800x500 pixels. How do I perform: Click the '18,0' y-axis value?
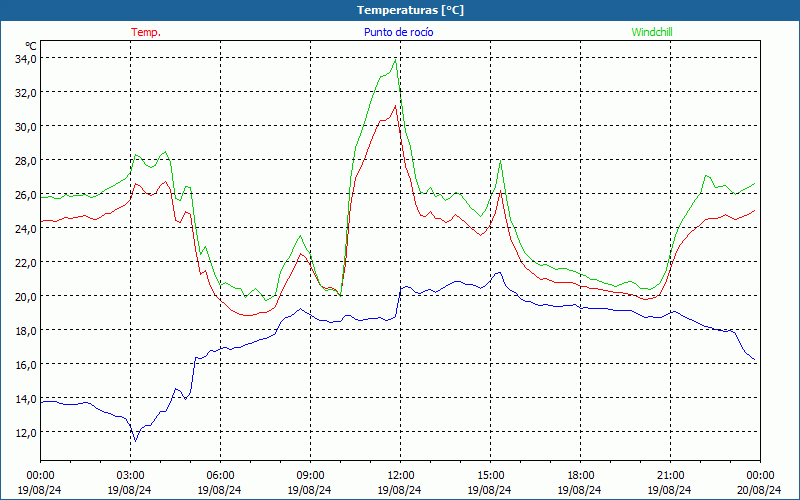[26, 331]
